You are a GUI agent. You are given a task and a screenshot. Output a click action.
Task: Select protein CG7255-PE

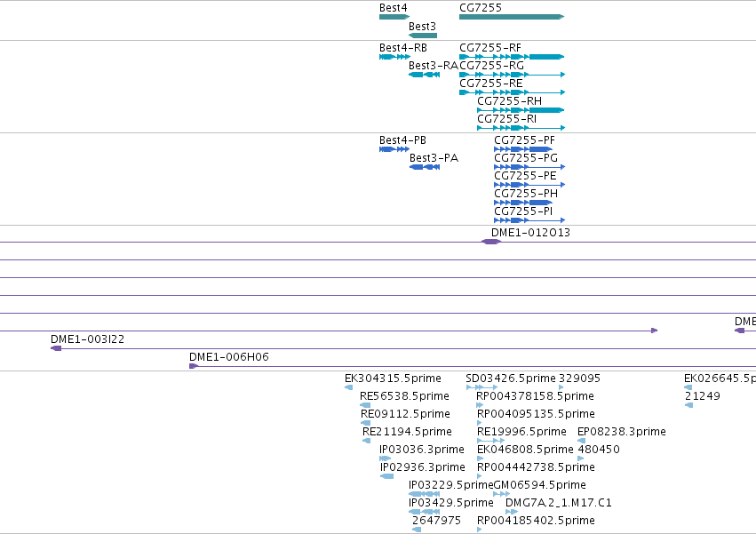pos(529,185)
